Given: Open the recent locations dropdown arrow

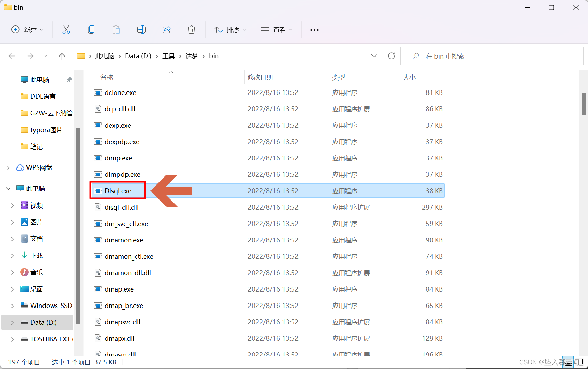Looking at the screenshot, I should click(46, 56).
